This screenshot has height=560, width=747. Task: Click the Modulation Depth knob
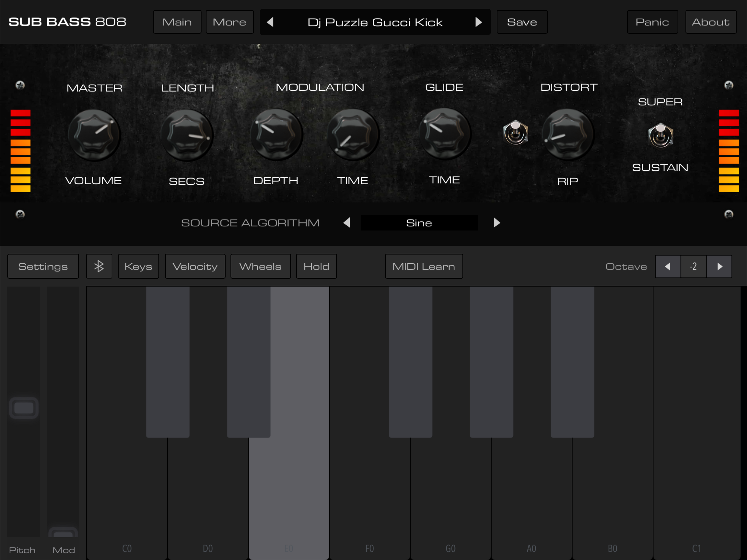click(276, 134)
